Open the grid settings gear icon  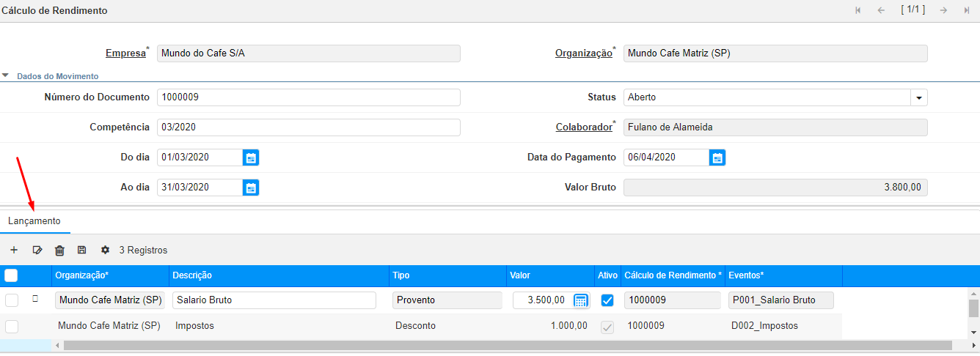(x=105, y=251)
